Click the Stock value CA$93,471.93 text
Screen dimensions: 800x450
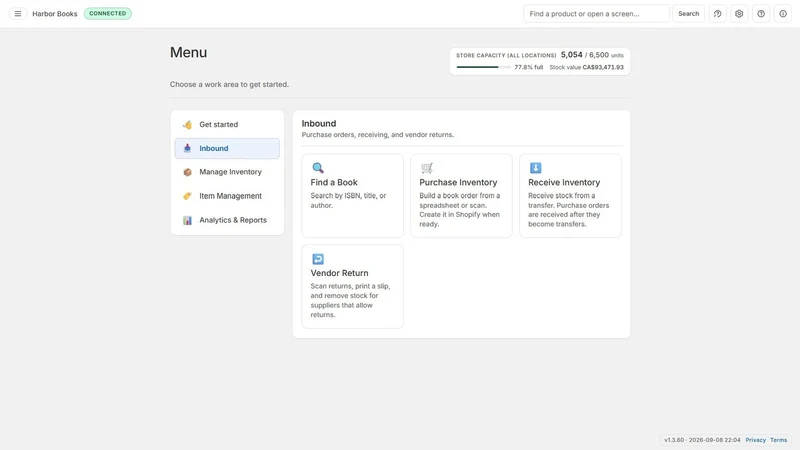[x=586, y=67]
